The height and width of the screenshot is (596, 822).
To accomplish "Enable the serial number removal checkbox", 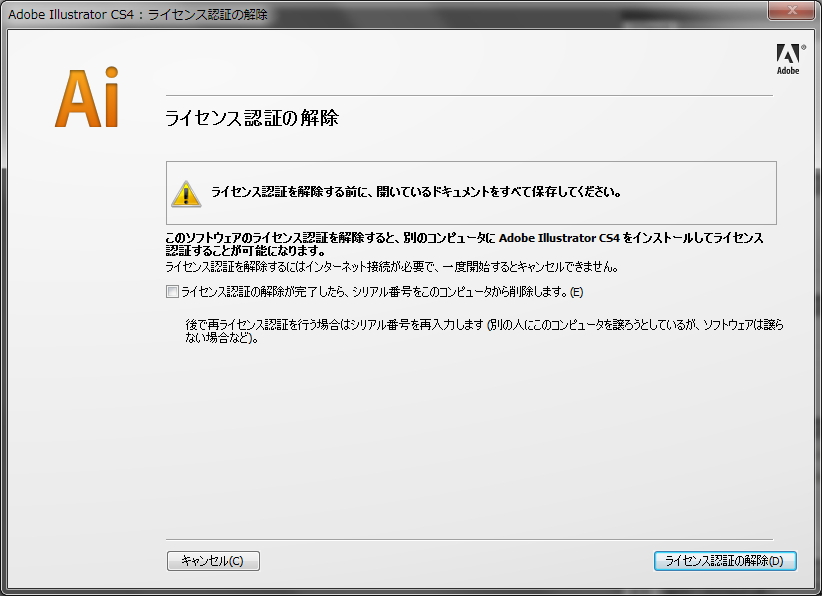I will (172, 291).
